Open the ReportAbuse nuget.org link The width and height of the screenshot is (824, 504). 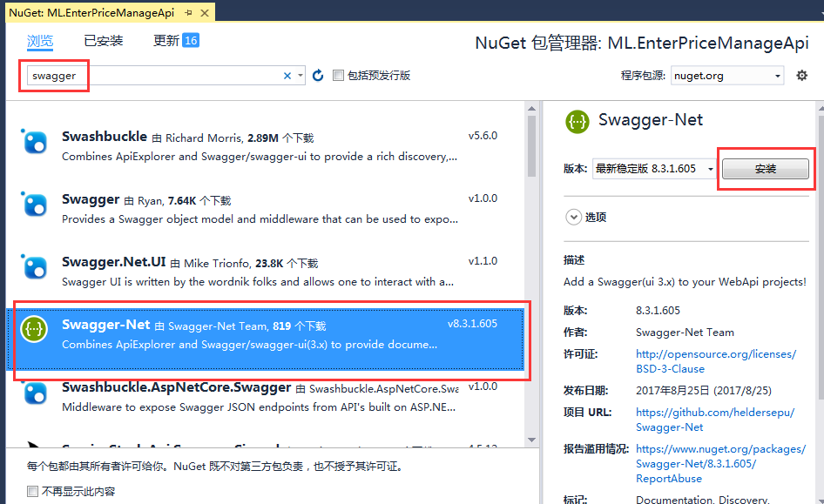pyautogui.click(x=720, y=464)
